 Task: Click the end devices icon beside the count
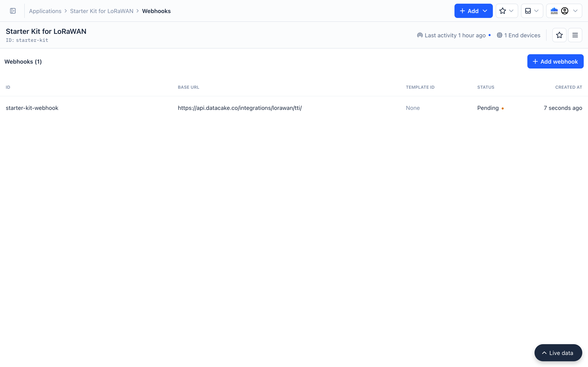499,35
